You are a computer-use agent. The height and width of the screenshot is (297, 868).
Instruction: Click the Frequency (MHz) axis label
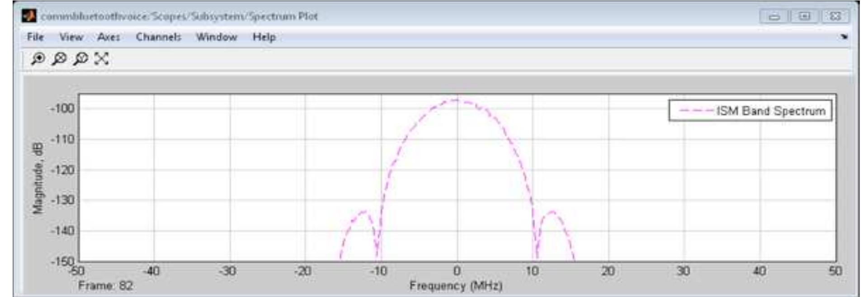click(456, 286)
